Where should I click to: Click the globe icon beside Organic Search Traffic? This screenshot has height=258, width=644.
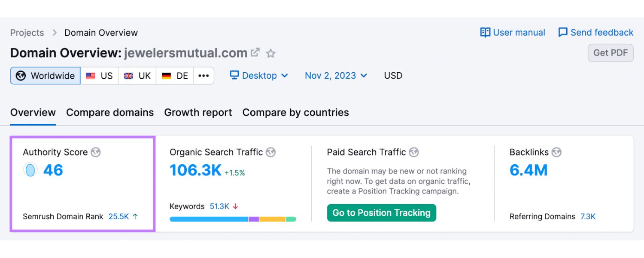click(x=270, y=152)
